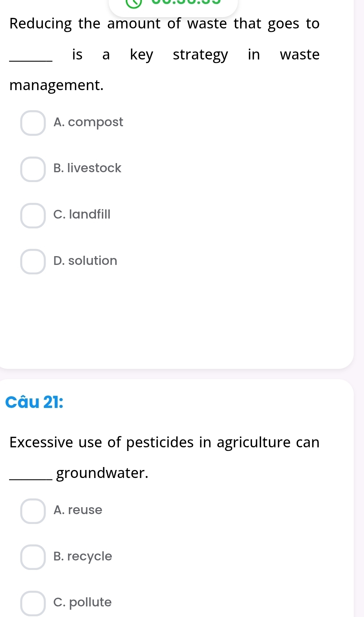Viewport: 364px width, 617px height.
Task: Click the 'A. reuse' answer text
Action: tap(78, 510)
